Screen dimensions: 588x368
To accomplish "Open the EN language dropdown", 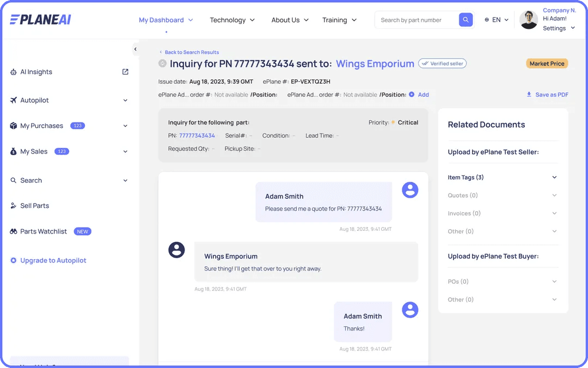I will click(x=497, y=20).
